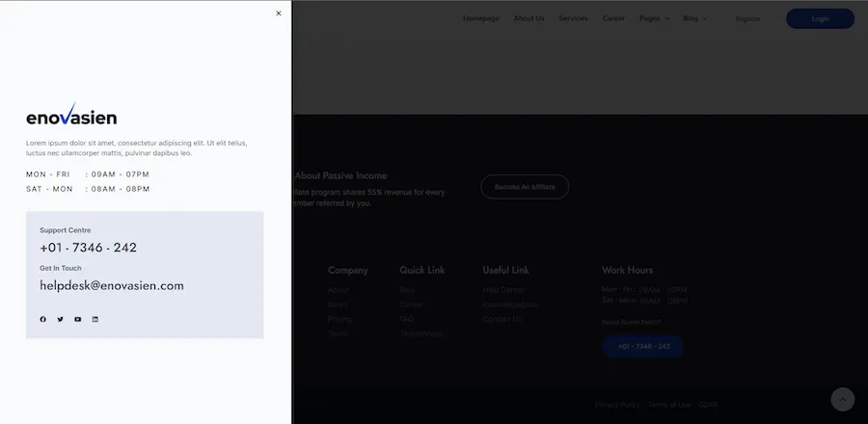
Task: Open the Pricing link under Company
Action: point(339,319)
